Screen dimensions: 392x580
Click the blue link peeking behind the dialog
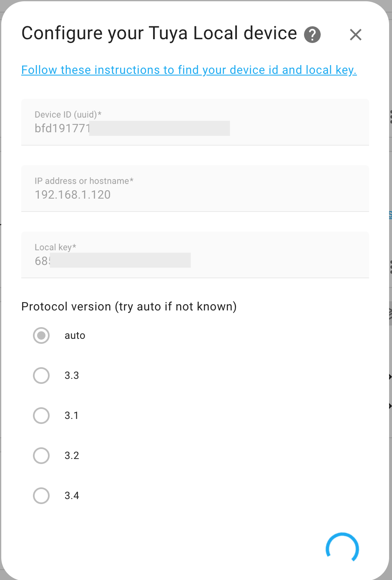click(390, 214)
